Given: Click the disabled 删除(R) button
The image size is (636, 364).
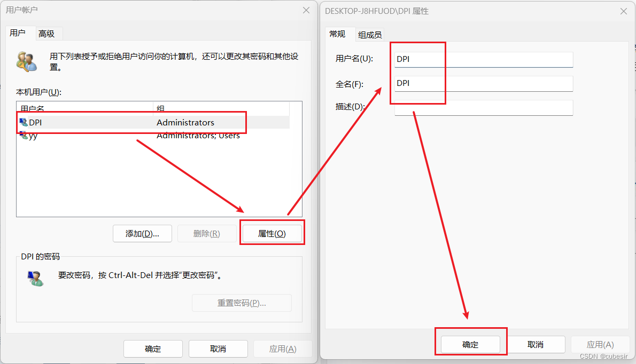Looking at the screenshot, I should 207,234.
